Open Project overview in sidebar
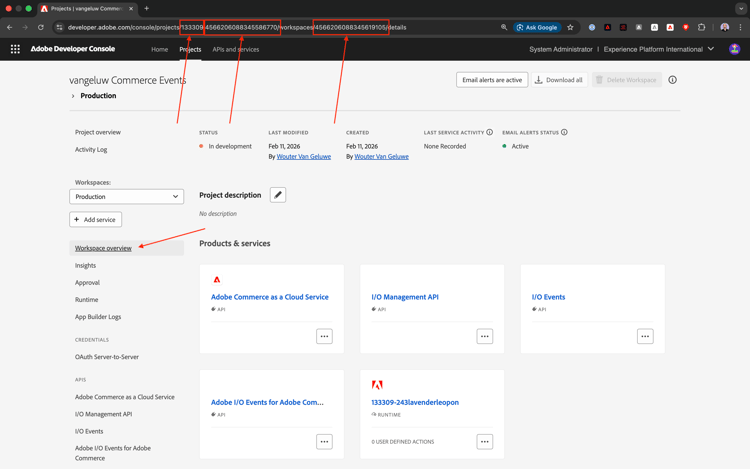Viewport: 750px width, 469px height. (98, 132)
